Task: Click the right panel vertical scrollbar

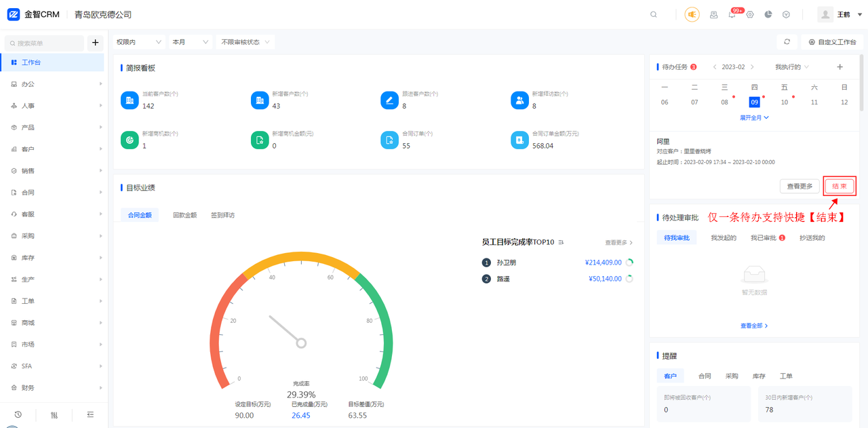Action: pyautogui.click(x=862, y=83)
